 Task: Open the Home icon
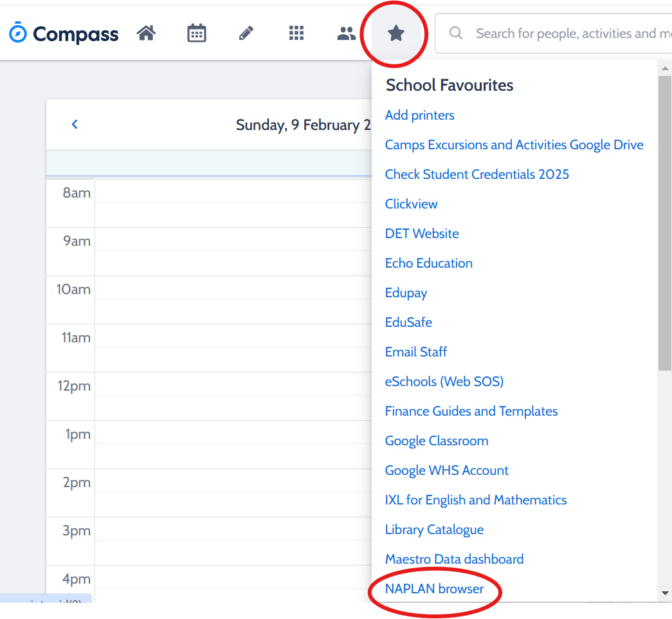146,33
